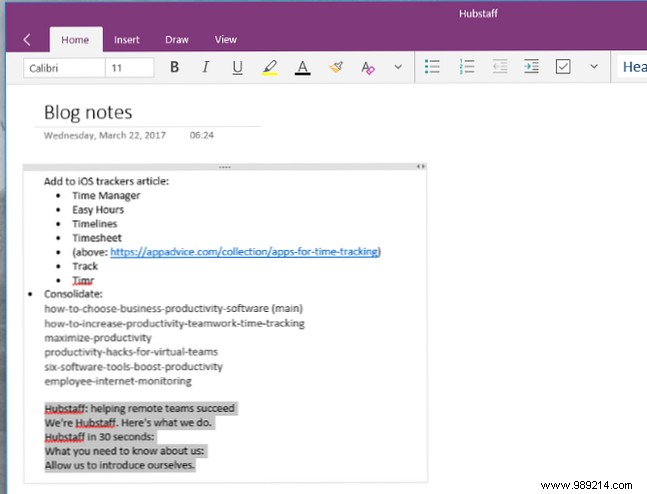The width and height of the screenshot is (647, 494).
Task: Insert a numbered list
Action: (467, 66)
